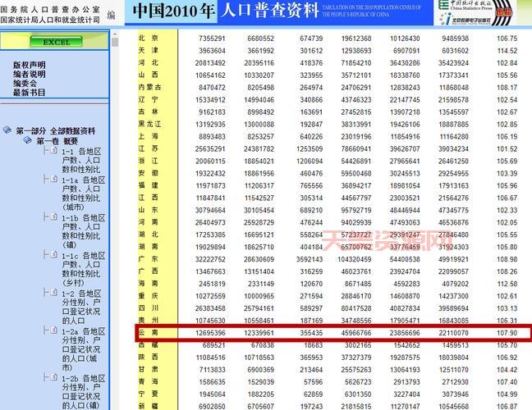532x410 pixels.
Task: Select the 云南 row label
Action: 149,332
